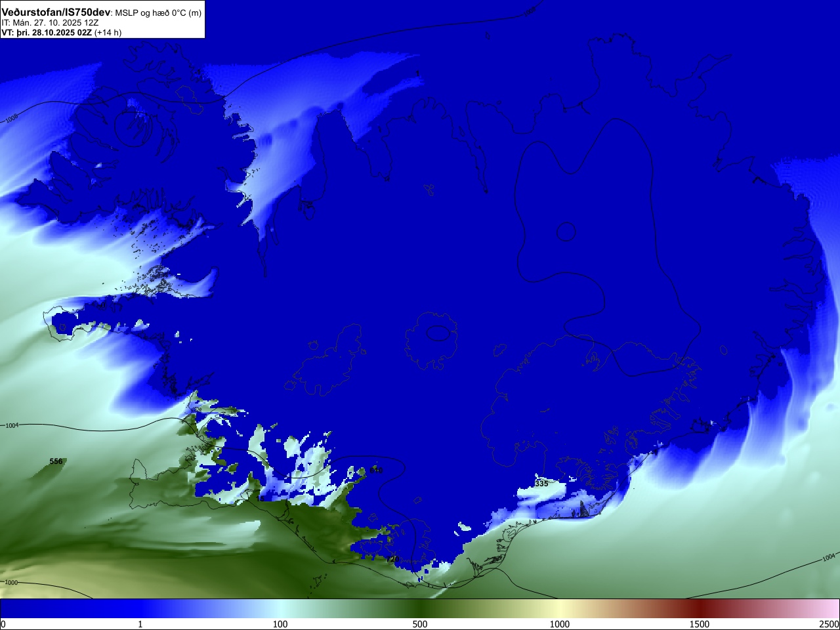
Task: Click the '500' label on the color scale
Action: click(420, 624)
